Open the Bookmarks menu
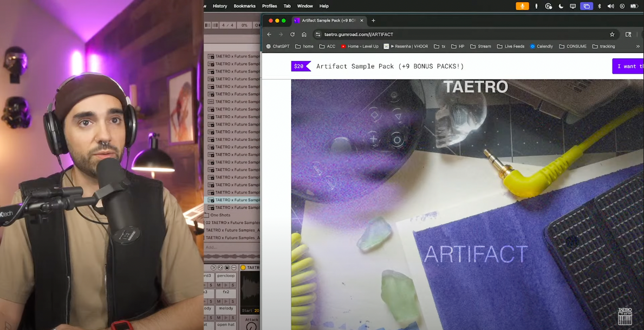Screen dimensions: 644x330 click(244, 6)
